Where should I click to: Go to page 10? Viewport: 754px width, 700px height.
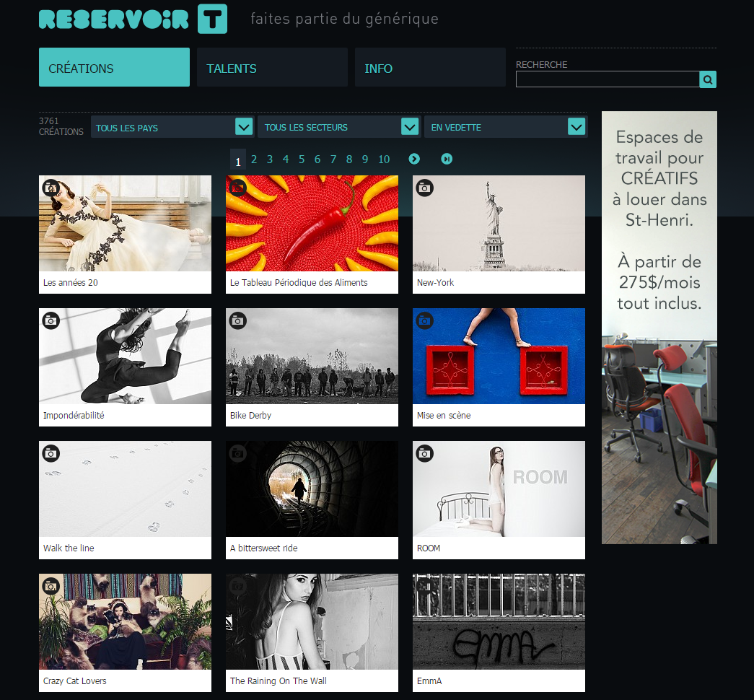[384, 159]
